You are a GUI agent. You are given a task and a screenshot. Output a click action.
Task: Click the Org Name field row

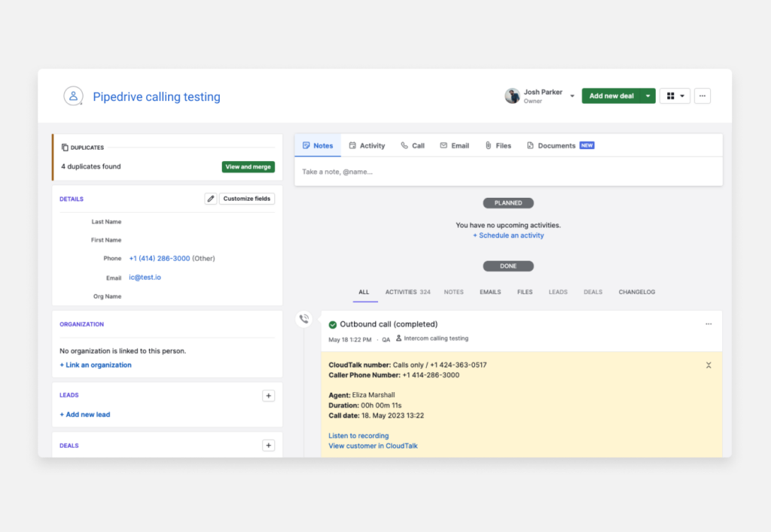point(167,296)
